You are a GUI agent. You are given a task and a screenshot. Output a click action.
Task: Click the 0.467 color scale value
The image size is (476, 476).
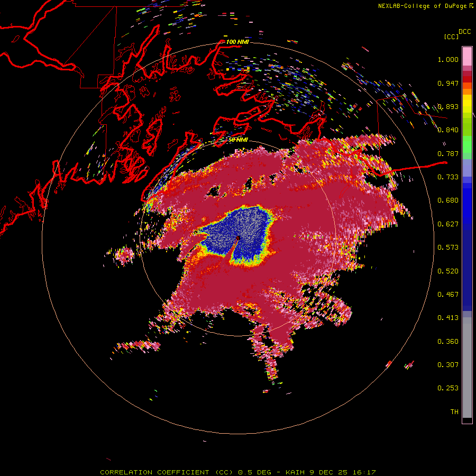click(x=448, y=295)
